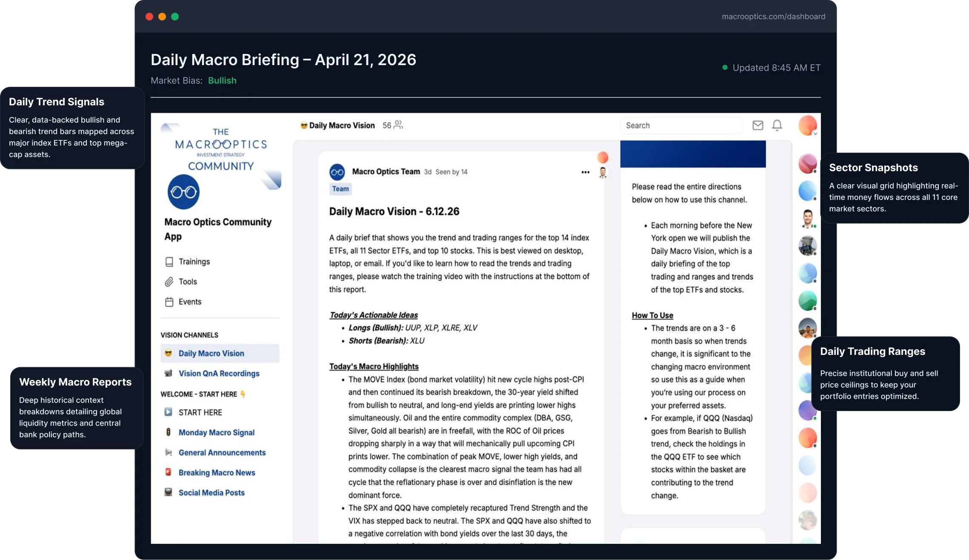The width and height of the screenshot is (969, 560).
Task: Click the Events calendar icon
Action: point(169,302)
